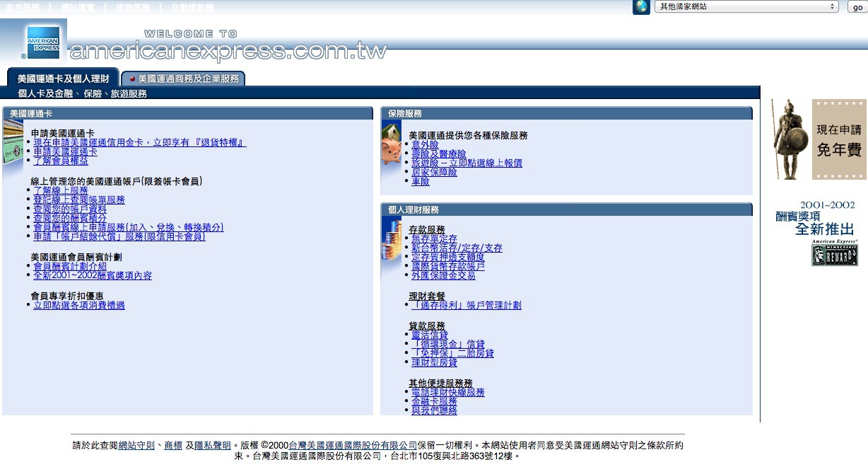868x467 pixels.
Task: Open the 外匯保證金交易 link
Action: [443, 275]
